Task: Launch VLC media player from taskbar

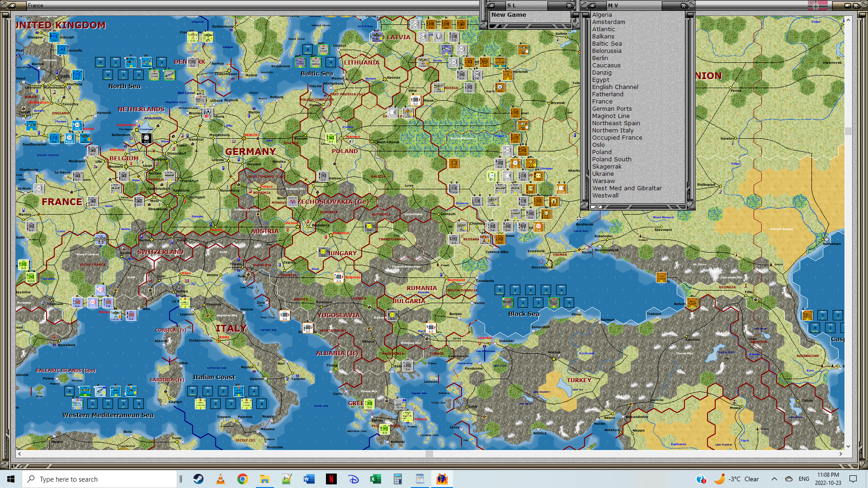Action: tap(221, 479)
